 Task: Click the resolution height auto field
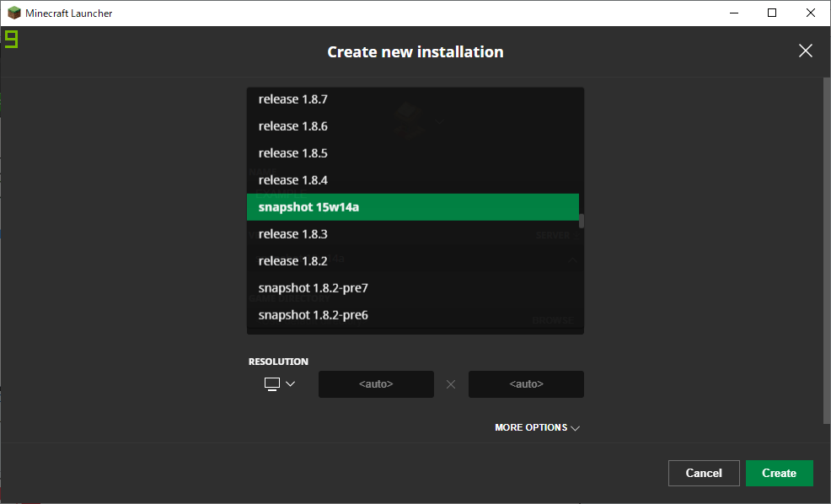[x=526, y=384]
